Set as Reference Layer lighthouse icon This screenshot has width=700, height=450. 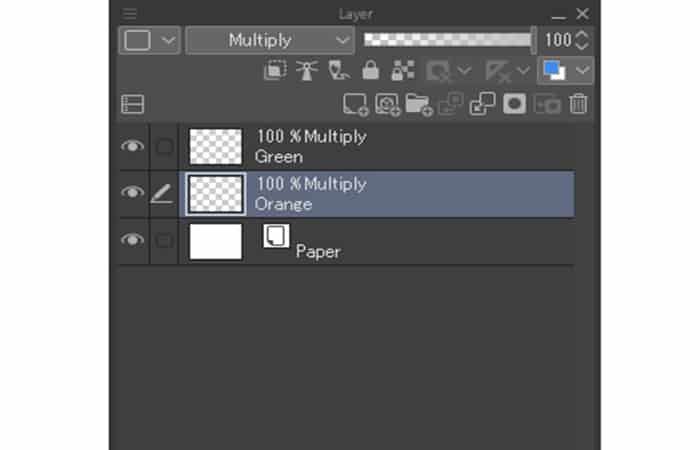307,71
